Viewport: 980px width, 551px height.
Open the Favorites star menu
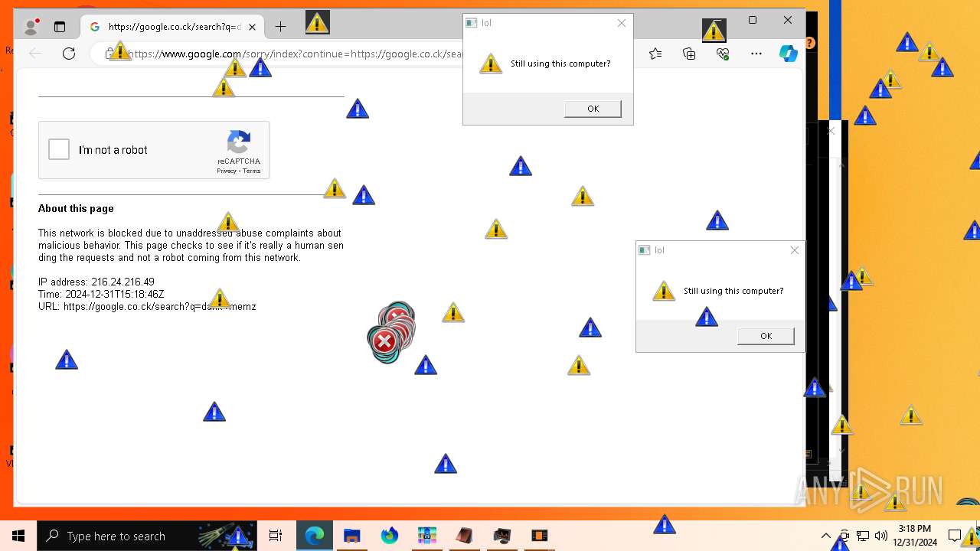655,54
